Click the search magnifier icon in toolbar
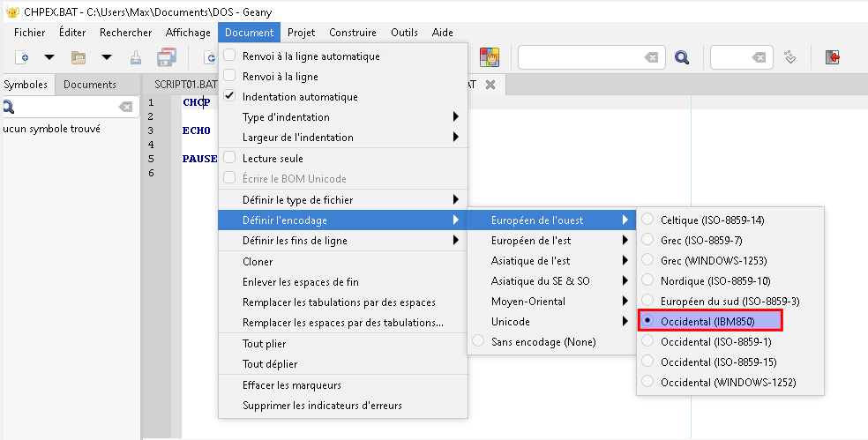Image resolution: width=868 pixels, height=440 pixels. (x=682, y=58)
